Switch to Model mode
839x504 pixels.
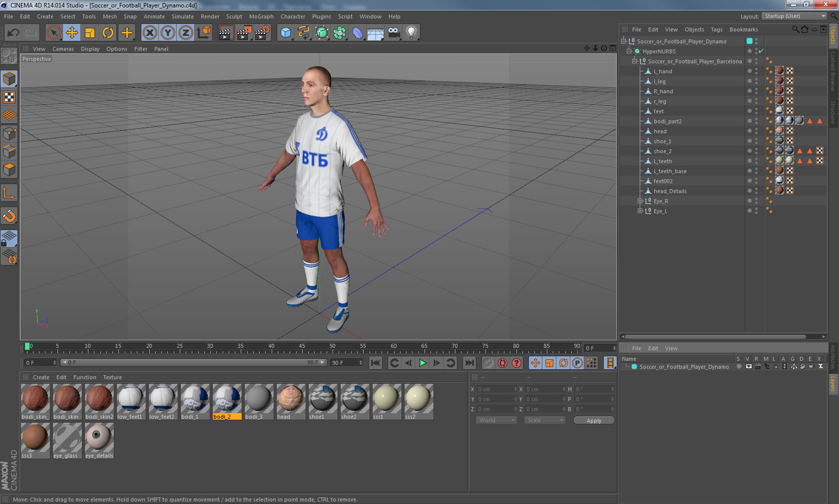(x=9, y=79)
